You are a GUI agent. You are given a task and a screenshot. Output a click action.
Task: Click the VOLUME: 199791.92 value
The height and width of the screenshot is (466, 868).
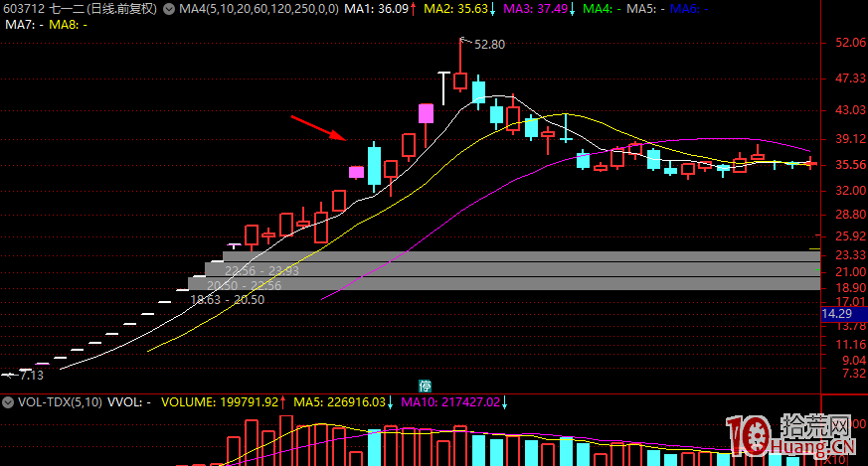click(x=219, y=402)
